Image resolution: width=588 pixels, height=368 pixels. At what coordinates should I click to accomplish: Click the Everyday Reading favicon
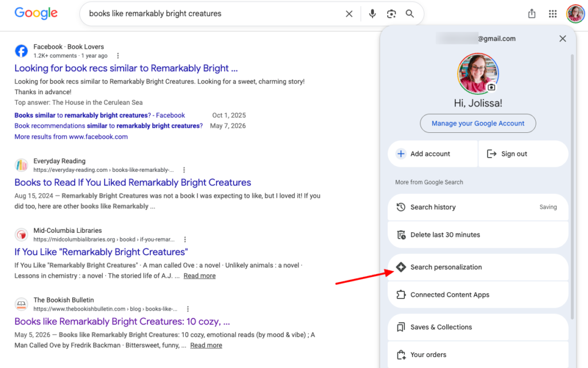[x=21, y=165]
